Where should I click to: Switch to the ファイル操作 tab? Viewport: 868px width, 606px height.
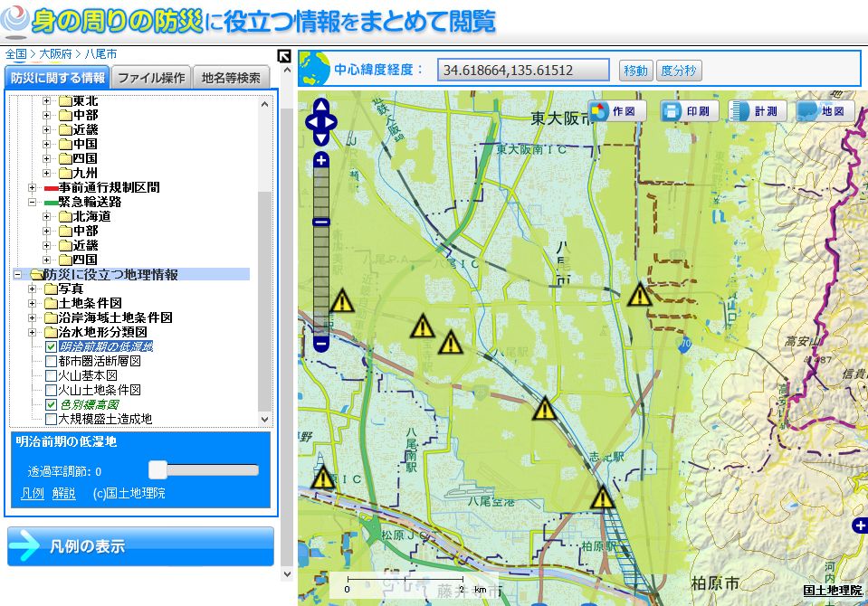(x=151, y=78)
